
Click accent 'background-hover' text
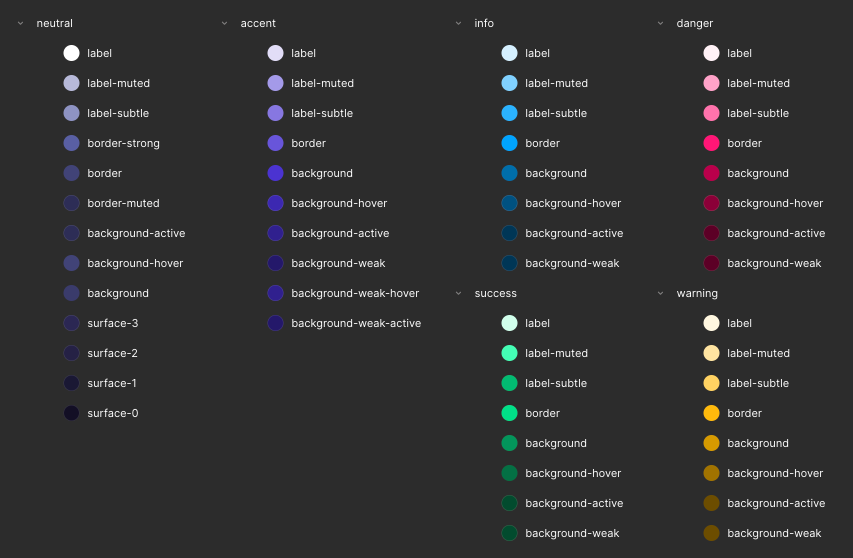339,203
